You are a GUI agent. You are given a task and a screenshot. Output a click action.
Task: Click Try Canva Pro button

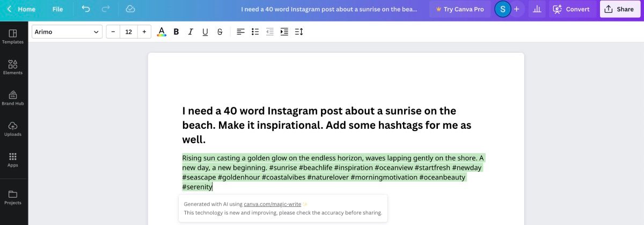459,9
